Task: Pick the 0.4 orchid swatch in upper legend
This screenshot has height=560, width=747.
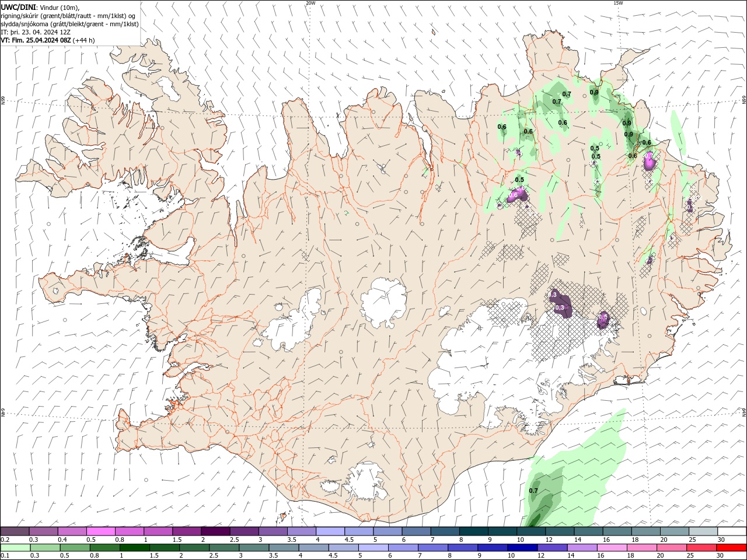Action: [x=72, y=531]
